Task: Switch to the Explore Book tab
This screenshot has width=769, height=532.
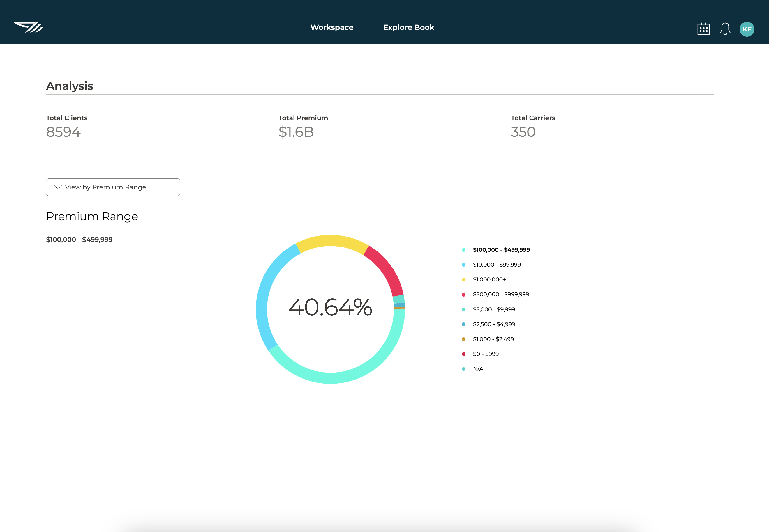Action: 409,27
